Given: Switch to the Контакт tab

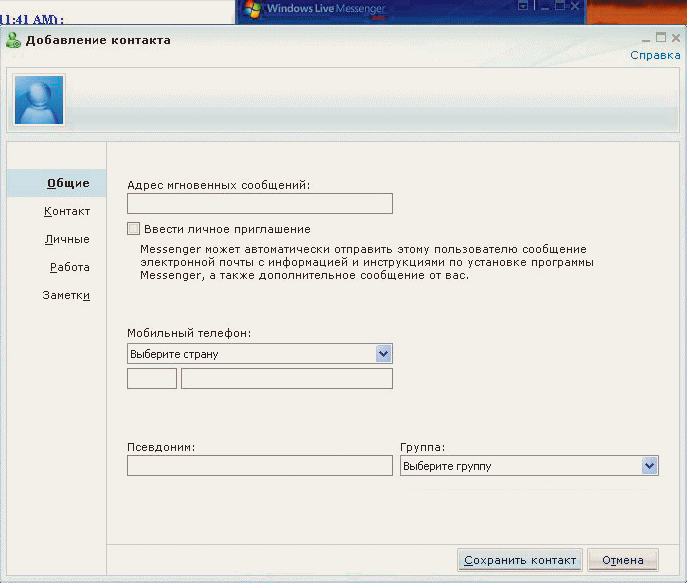Looking at the screenshot, I should [x=67, y=211].
